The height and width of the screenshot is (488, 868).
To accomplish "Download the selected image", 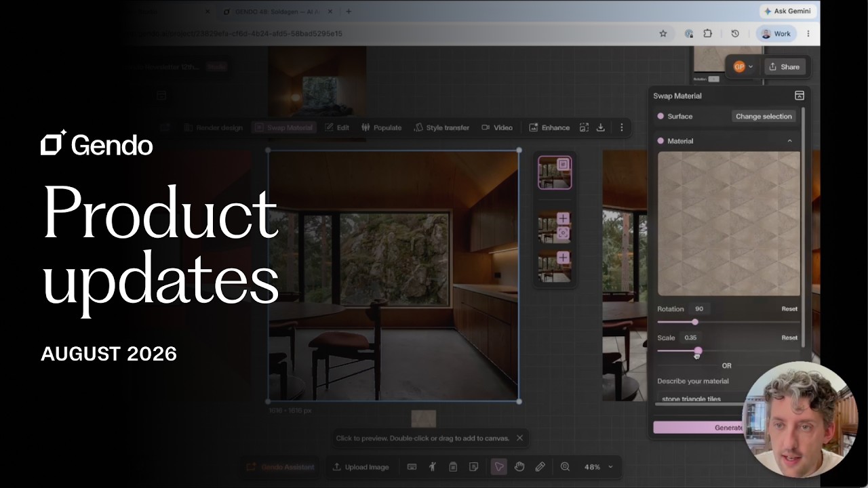I will pyautogui.click(x=600, y=127).
